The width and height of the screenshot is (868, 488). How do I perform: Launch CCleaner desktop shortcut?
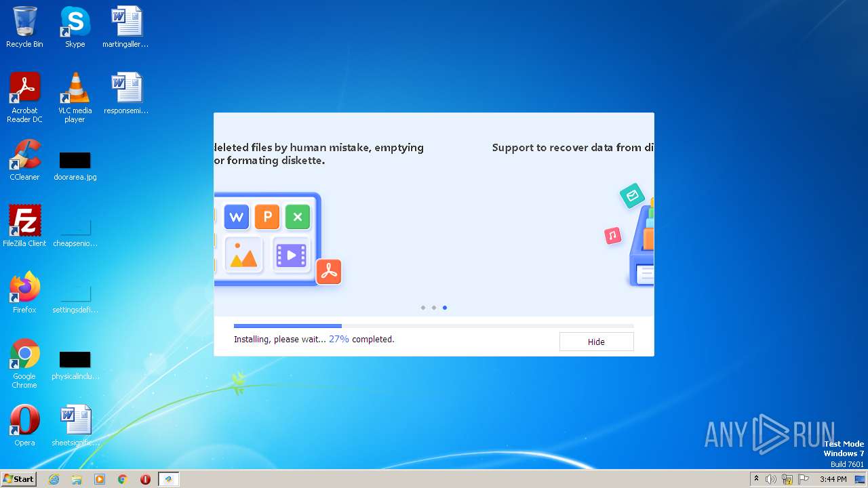click(24, 160)
